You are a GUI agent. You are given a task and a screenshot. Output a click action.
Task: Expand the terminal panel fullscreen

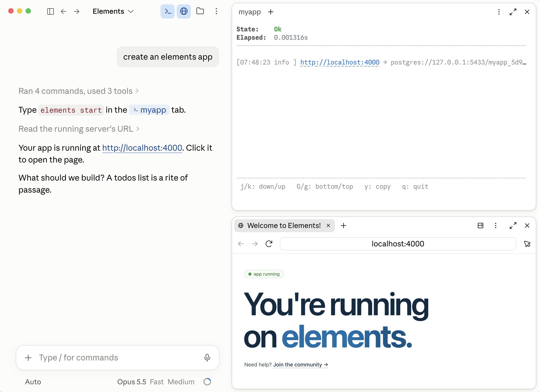coord(513,12)
